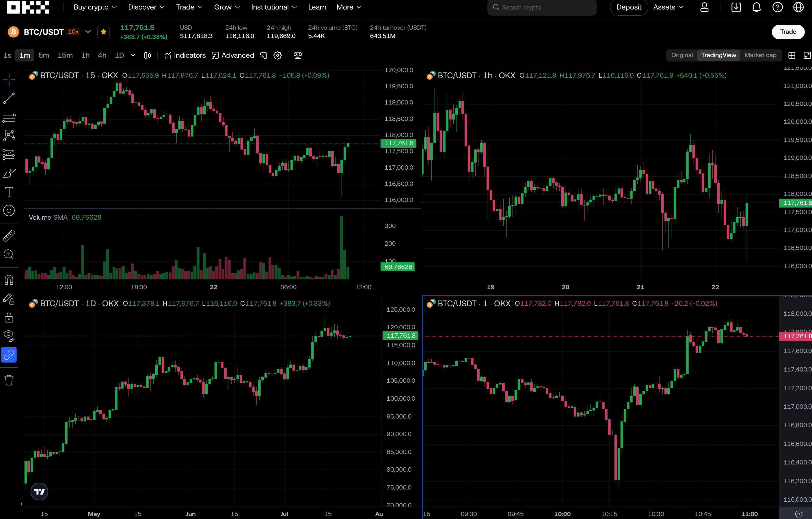The width and height of the screenshot is (812, 519).
Task: Click the candlestick chart type icon
Action: 147,55
